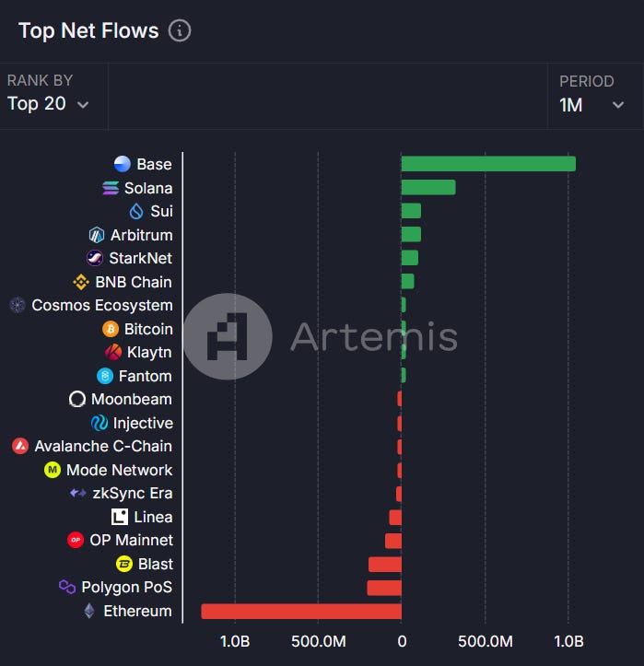Click the red OP Mainnet outflow bar

[x=393, y=541]
